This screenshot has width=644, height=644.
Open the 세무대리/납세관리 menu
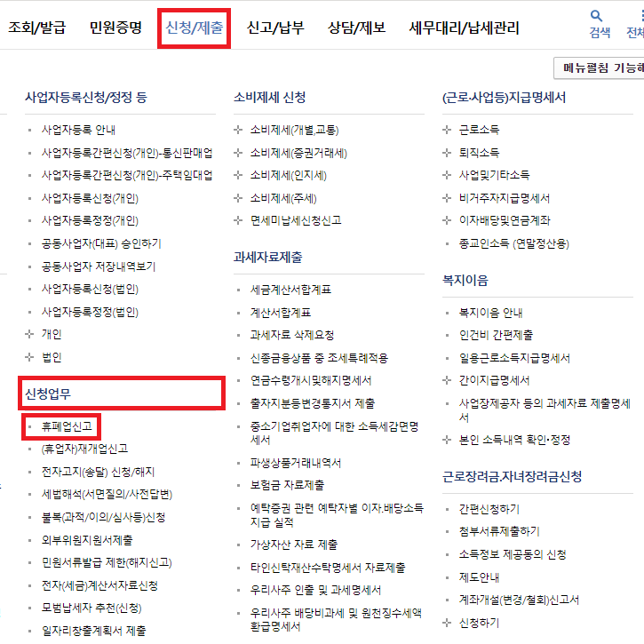click(464, 28)
